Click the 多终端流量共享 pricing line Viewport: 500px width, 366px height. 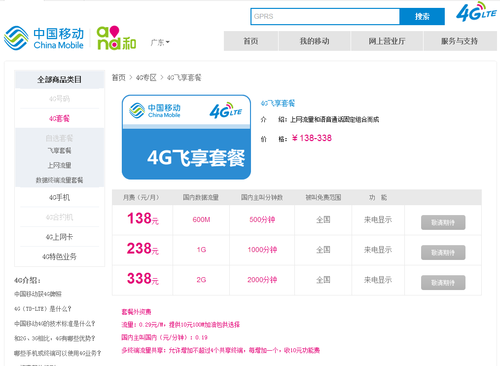coord(221,350)
